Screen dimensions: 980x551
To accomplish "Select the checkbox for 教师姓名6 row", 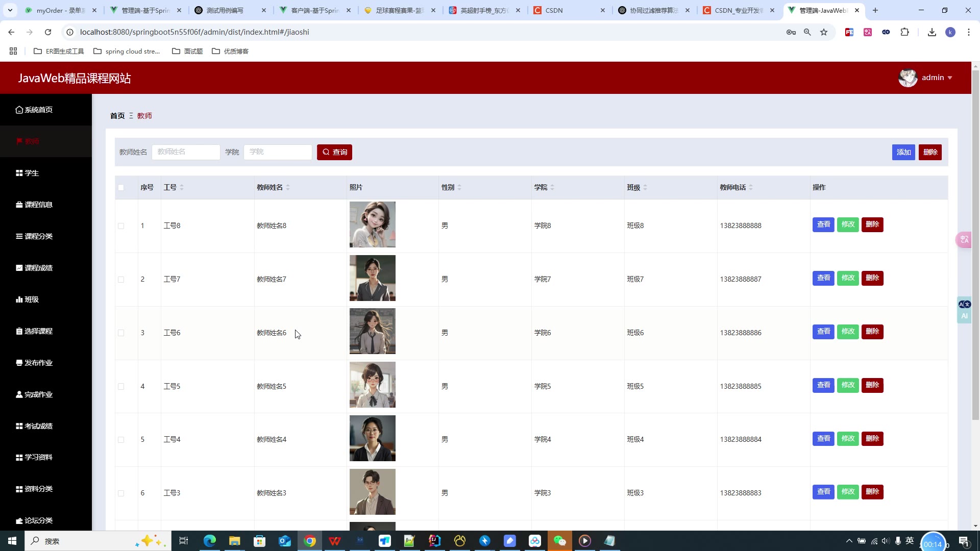I will [x=121, y=333].
